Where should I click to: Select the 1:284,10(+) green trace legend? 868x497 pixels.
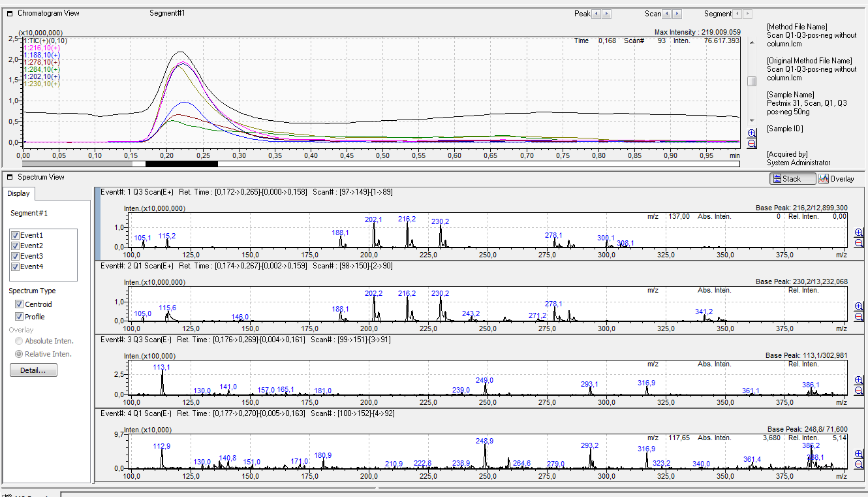(x=42, y=69)
